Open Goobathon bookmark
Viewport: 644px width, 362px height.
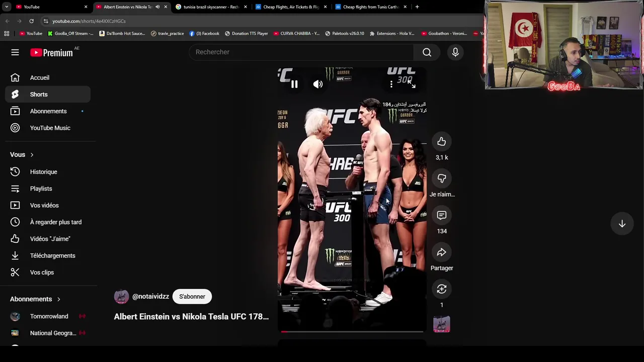[x=444, y=34]
